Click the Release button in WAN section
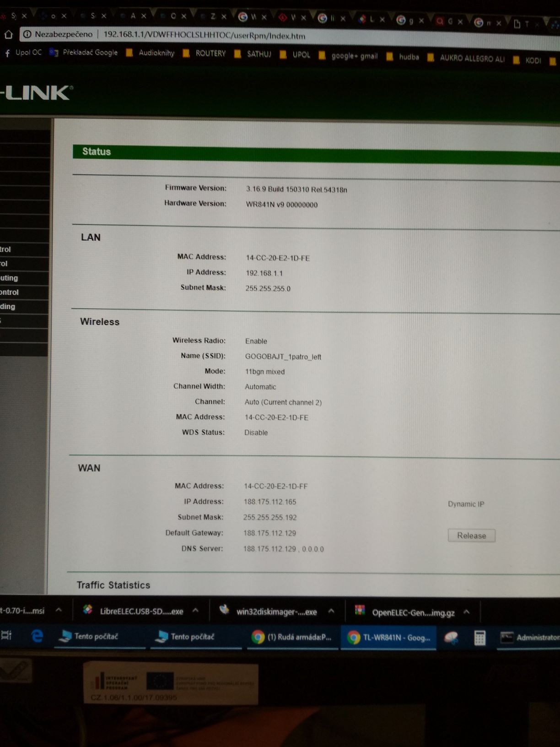Screen dimensions: 560x747 coord(471,536)
